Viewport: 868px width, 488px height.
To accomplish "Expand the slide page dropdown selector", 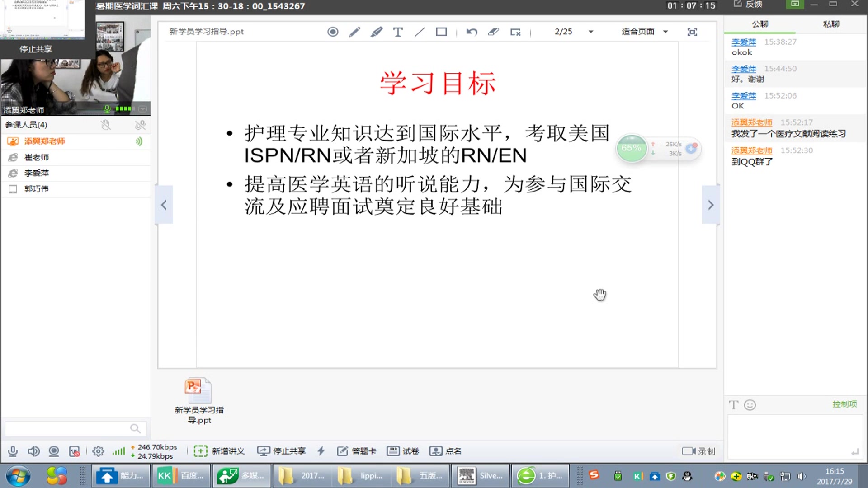I will point(591,32).
